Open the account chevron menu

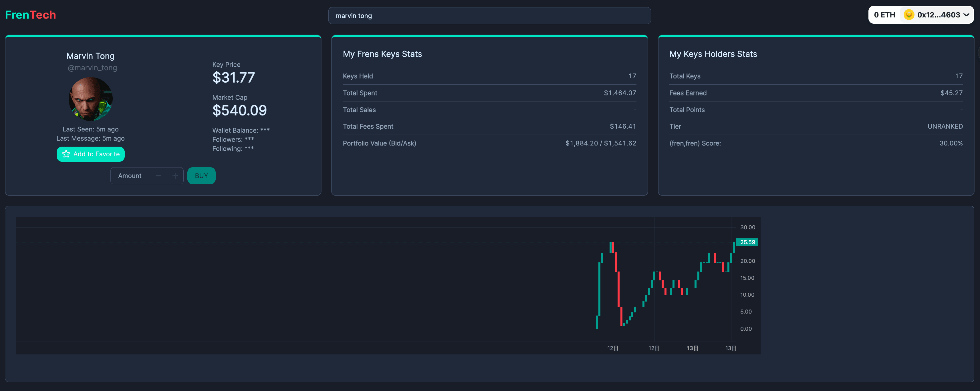pos(967,15)
